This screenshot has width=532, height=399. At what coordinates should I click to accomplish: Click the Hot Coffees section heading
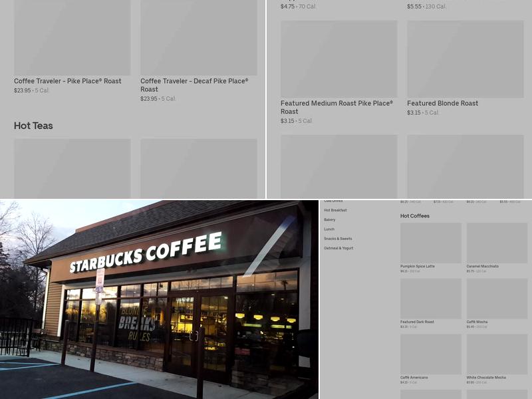414,215
